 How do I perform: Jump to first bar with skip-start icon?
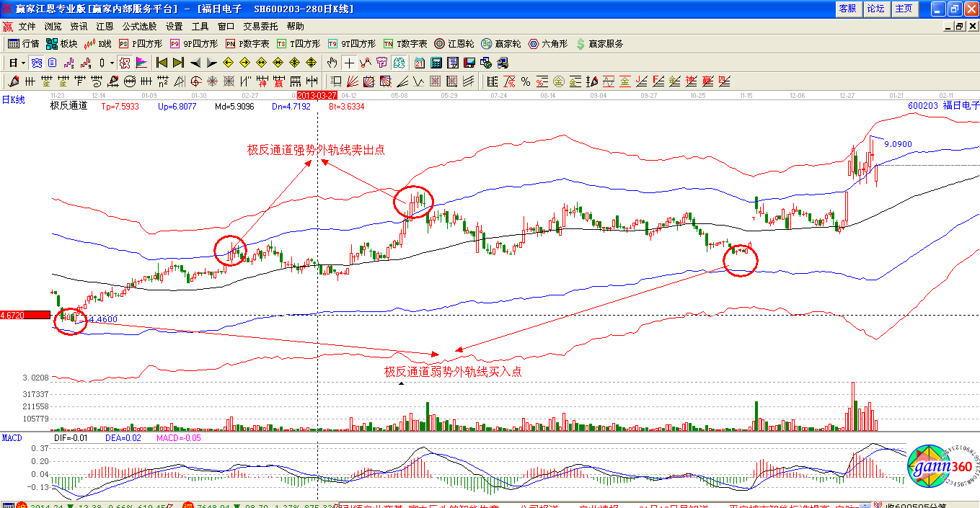coord(162,63)
